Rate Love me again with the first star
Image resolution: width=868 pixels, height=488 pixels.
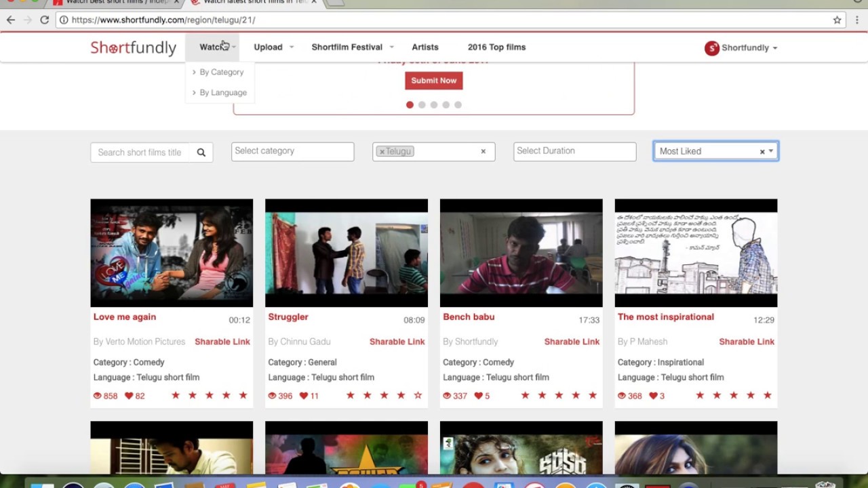pos(176,395)
